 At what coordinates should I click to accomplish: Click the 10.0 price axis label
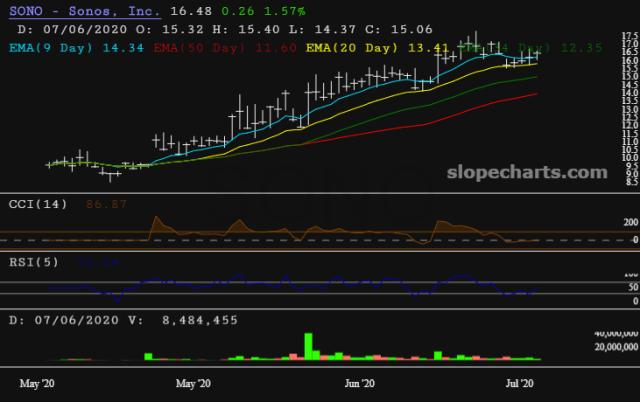628,157
